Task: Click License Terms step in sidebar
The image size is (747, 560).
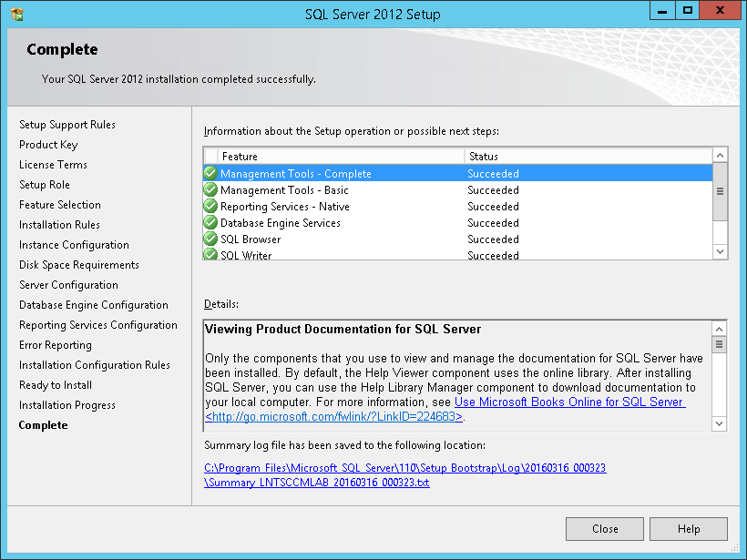Action: 53,165
